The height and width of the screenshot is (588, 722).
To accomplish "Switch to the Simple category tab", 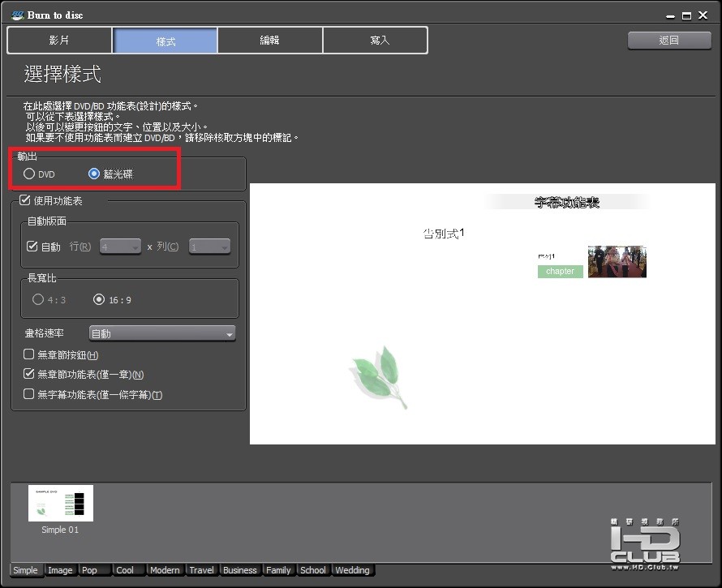I will [x=25, y=570].
